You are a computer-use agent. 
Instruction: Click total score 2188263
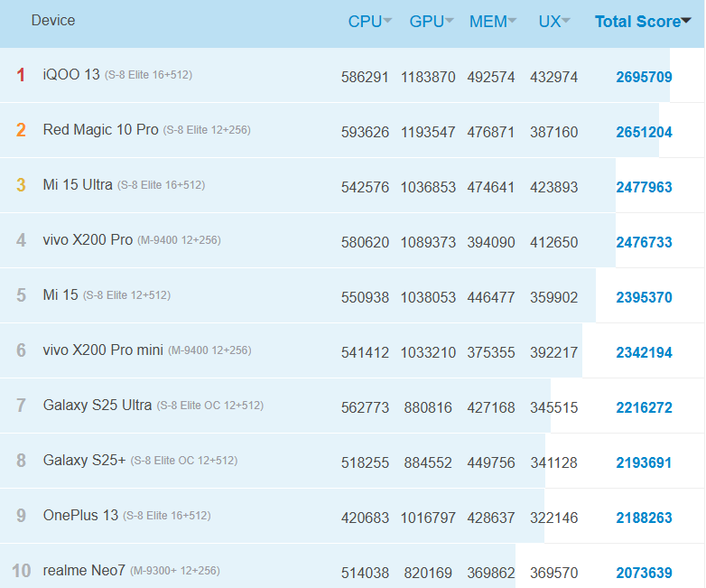tap(644, 518)
